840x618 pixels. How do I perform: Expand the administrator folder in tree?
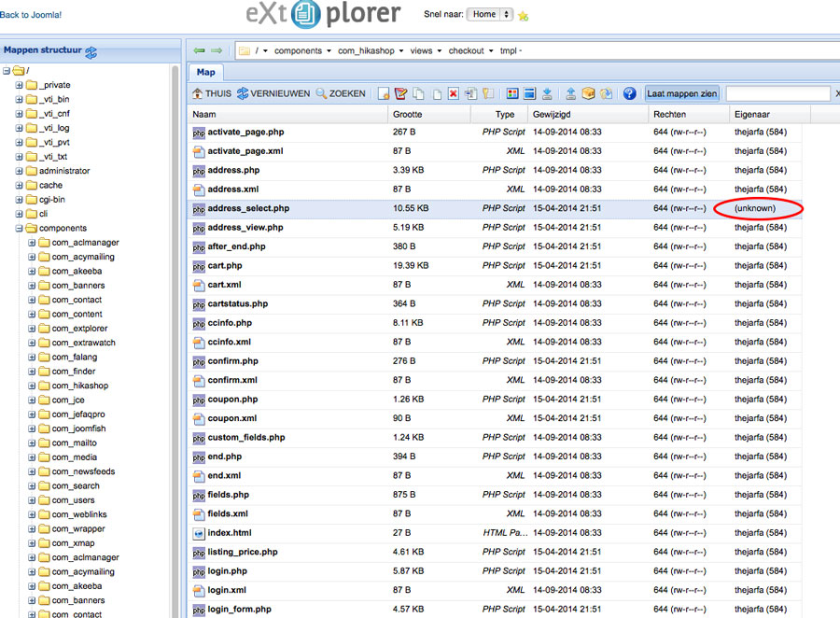click(x=19, y=171)
